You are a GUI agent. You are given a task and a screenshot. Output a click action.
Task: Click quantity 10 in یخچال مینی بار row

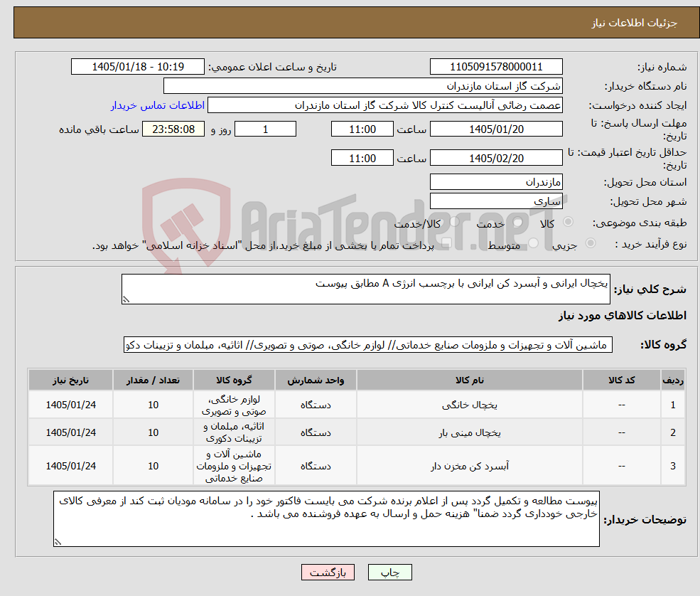153,432
